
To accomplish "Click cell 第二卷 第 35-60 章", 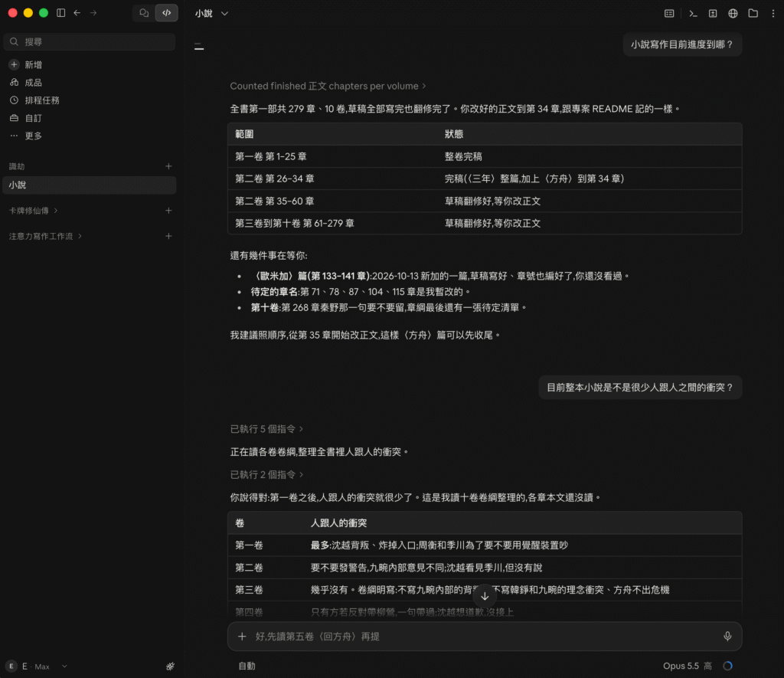I will (275, 201).
